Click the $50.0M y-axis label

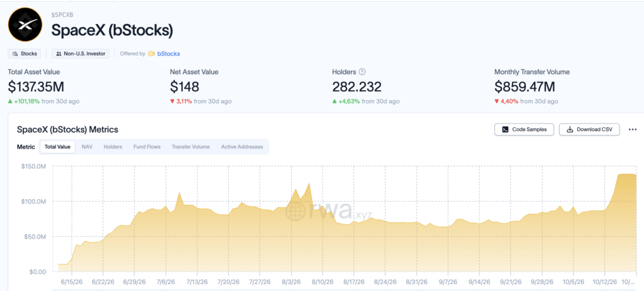[x=35, y=237]
